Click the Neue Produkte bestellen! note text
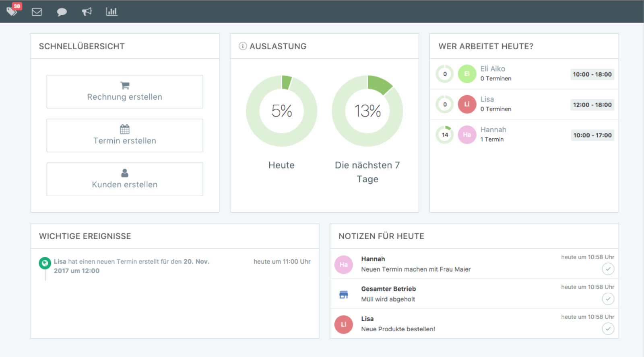The height and width of the screenshot is (357, 644). tap(398, 329)
